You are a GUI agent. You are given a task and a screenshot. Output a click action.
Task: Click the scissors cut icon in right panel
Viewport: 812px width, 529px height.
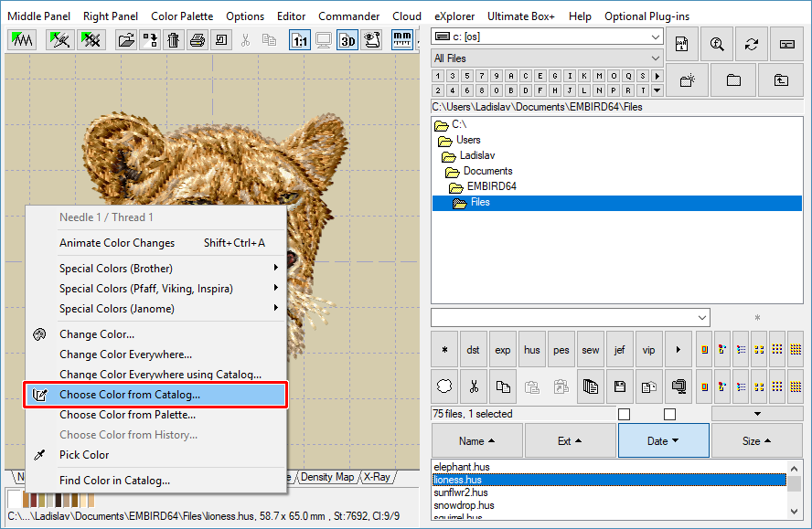pyautogui.click(x=474, y=386)
